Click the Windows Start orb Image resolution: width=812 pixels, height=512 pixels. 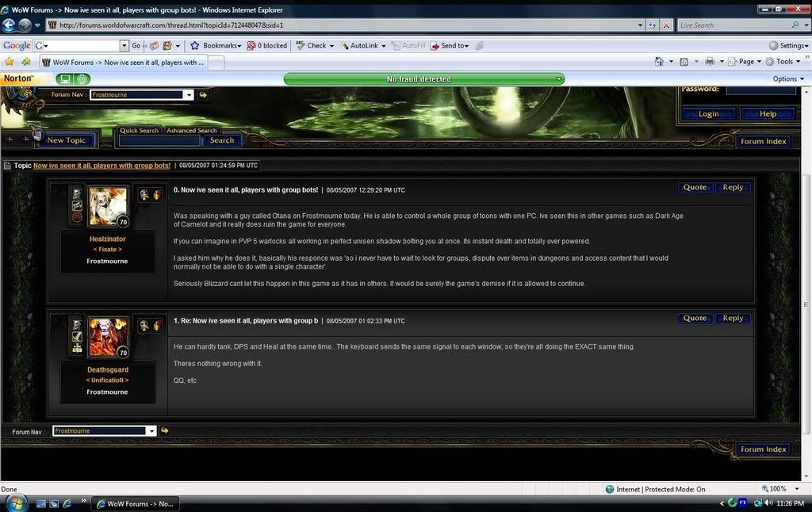point(15,502)
